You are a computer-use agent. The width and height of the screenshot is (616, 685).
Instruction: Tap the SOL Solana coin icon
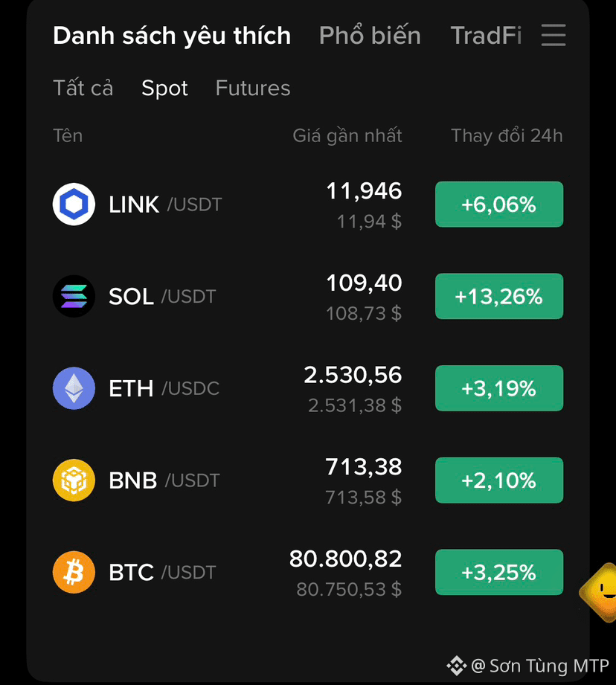(74, 296)
